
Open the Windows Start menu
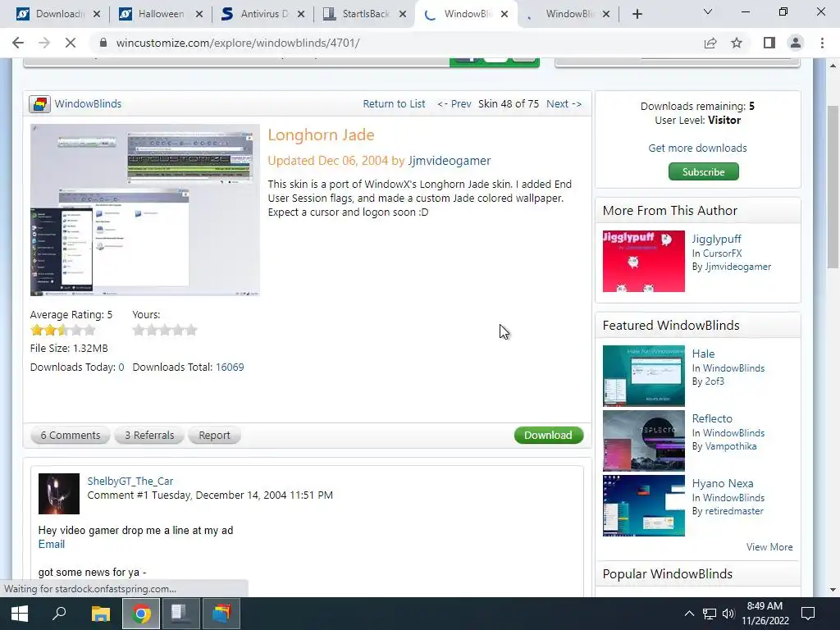[20, 614]
